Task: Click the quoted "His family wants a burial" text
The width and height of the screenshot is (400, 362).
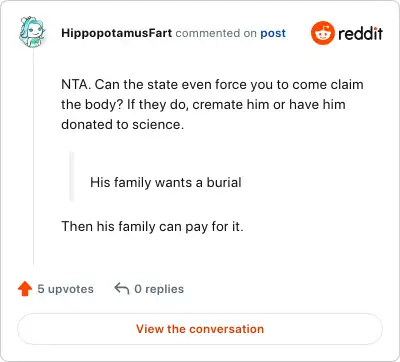Action: tap(166, 182)
